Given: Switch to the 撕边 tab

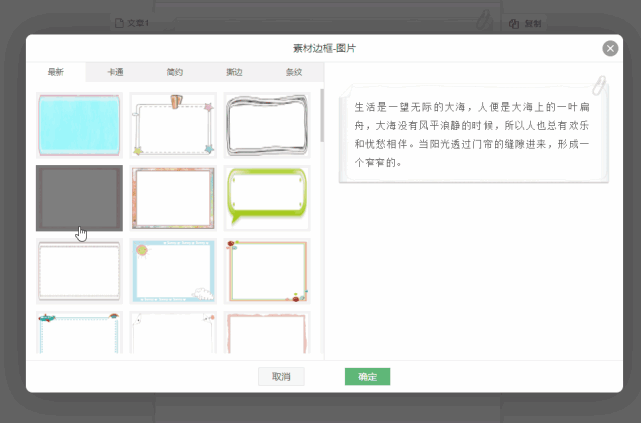Looking at the screenshot, I should tap(234, 72).
